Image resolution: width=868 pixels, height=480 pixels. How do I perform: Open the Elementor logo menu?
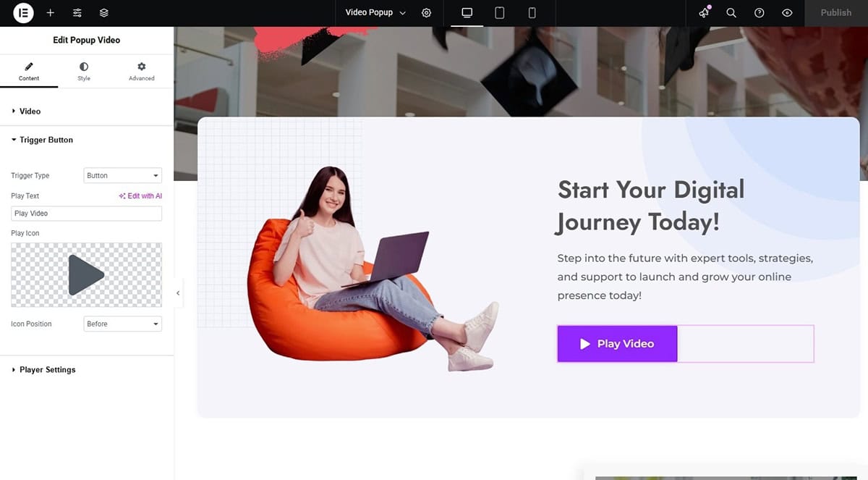tap(23, 13)
